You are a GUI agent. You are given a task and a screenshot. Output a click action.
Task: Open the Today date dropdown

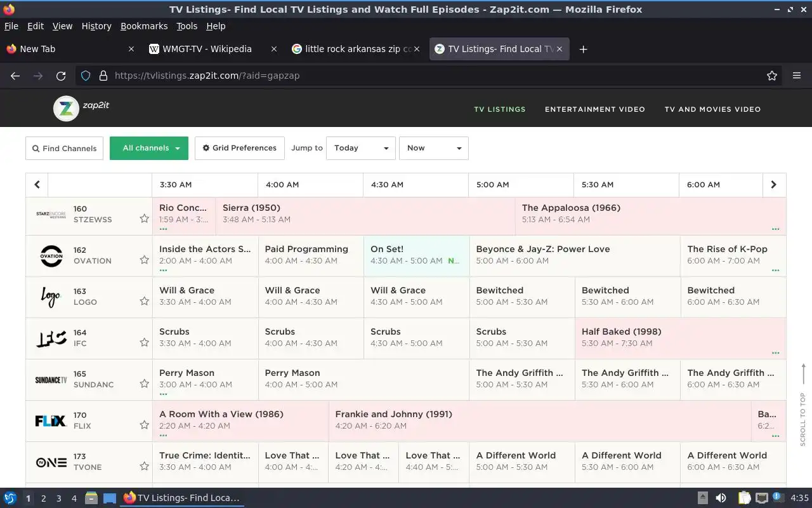click(x=361, y=148)
